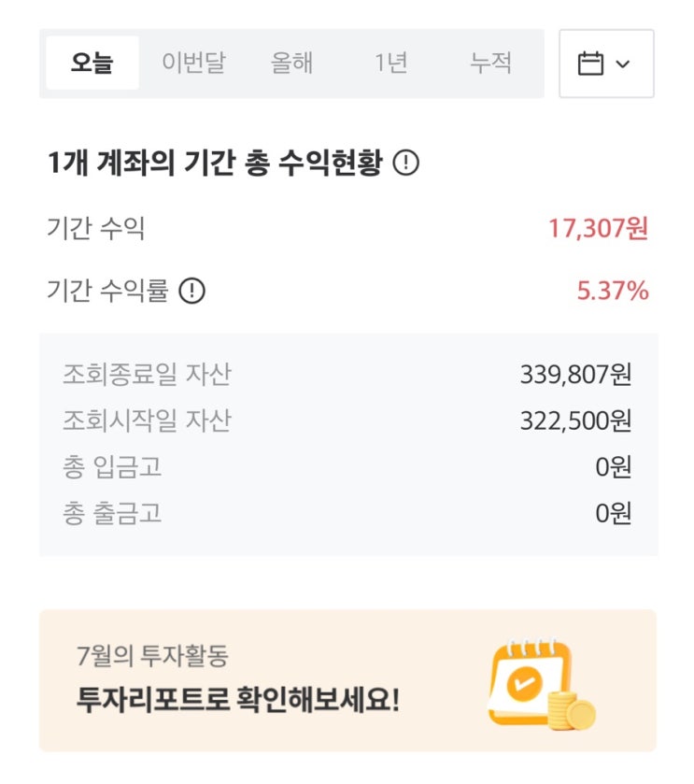
Task: Select the 1년 period tab
Action: [x=391, y=64]
